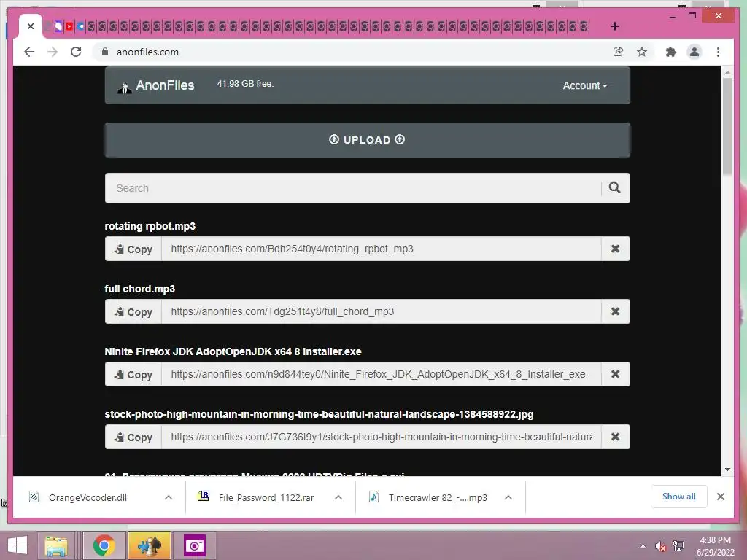
Task: Delete Ninite Firefox JDK installer entry
Action: (616, 375)
